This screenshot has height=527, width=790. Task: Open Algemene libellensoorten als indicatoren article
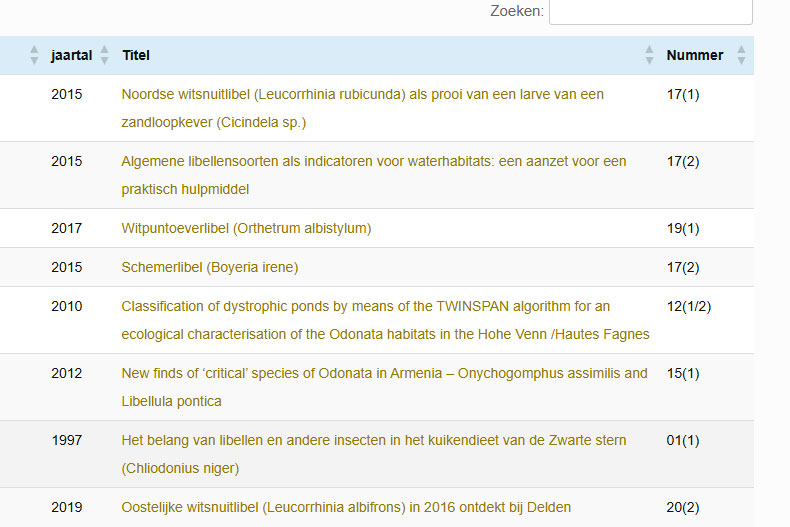(x=373, y=162)
